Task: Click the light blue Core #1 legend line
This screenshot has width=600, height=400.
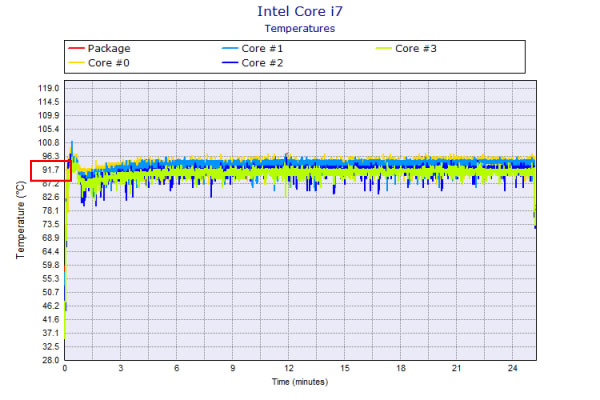Action: point(230,48)
